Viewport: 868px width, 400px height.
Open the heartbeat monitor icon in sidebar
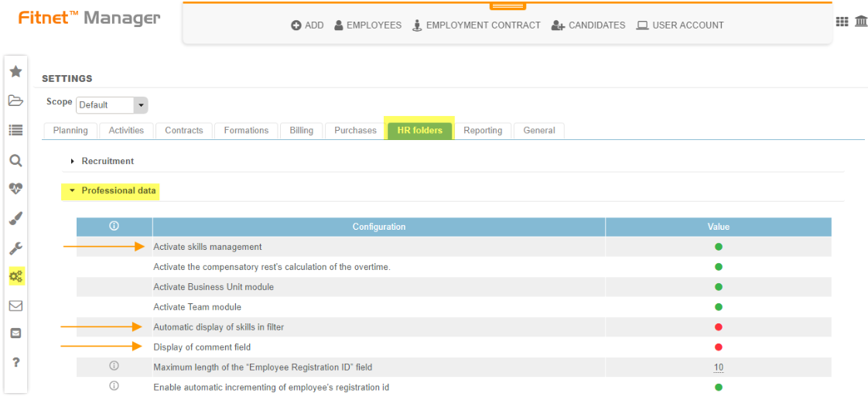pyautogui.click(x=15, y=189)
